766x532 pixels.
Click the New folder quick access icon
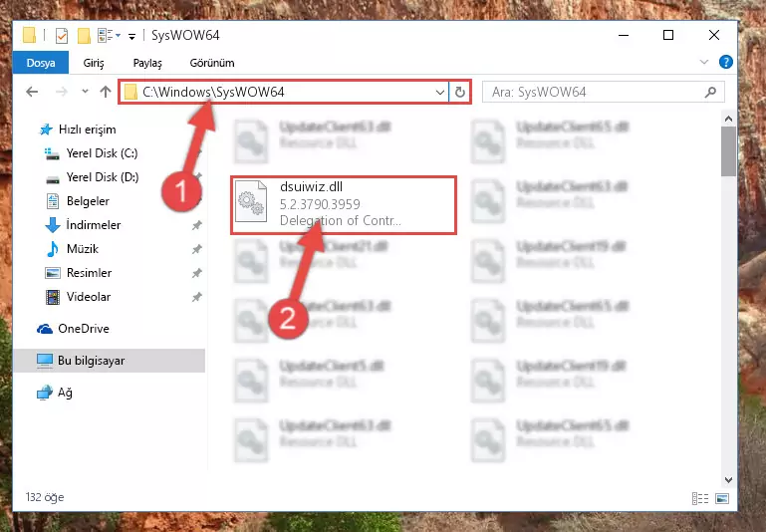(84, 36)
